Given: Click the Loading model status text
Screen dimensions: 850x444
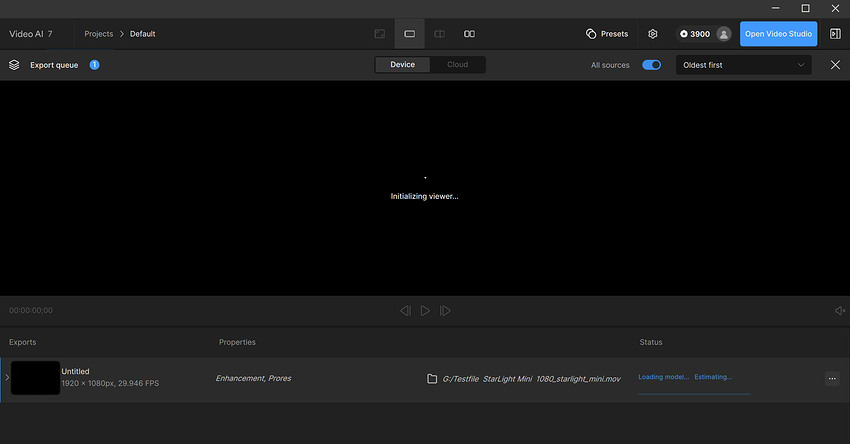Looking at the screenshot, I should point(664,377).
